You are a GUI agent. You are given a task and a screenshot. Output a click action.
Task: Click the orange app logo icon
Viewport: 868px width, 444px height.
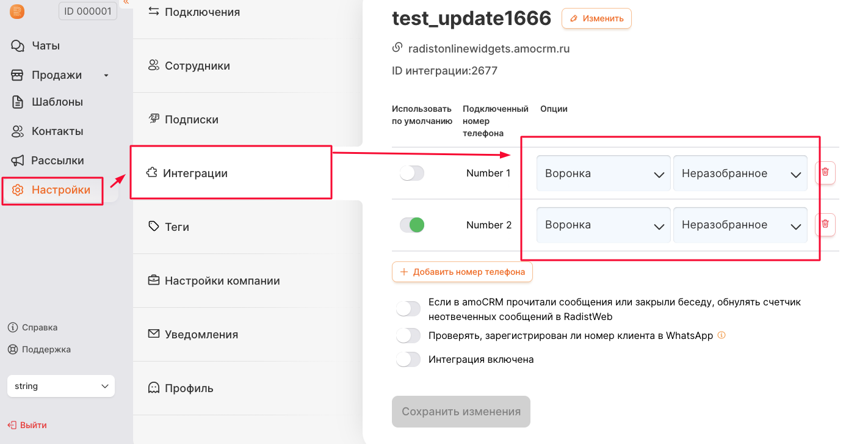[17, 12]
